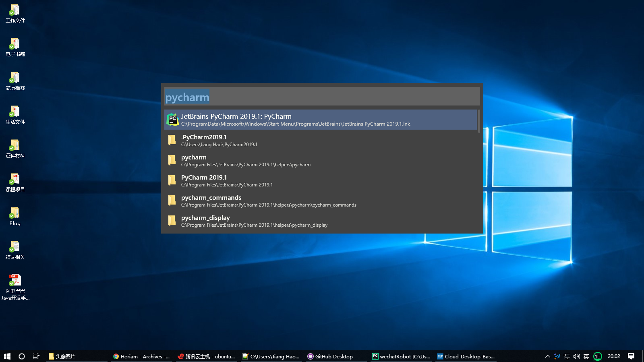Click folder icon beside PyCharm 2019.1 result

172,180
